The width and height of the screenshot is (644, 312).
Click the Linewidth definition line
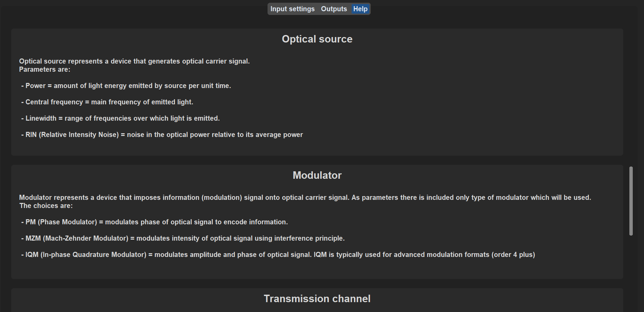120,119
